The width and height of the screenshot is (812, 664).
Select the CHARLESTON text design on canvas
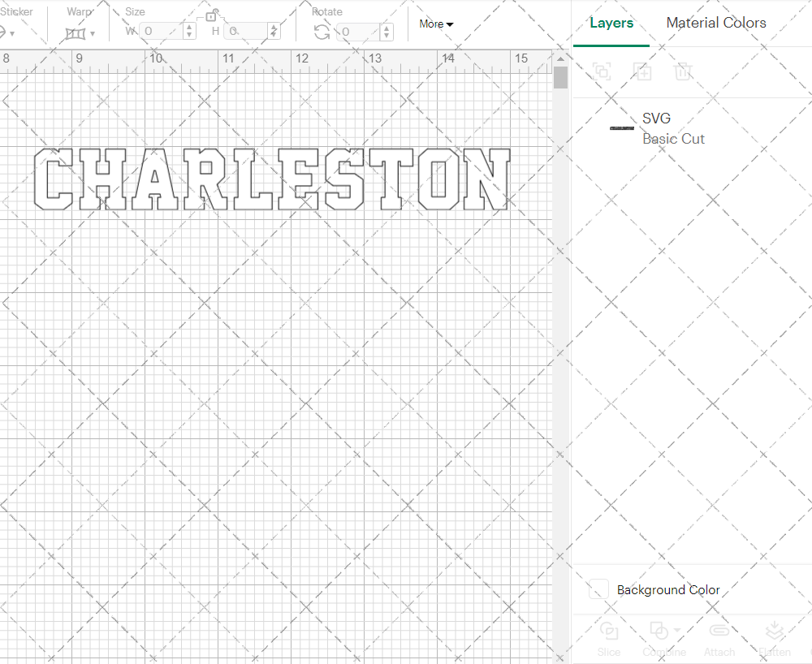272,179
